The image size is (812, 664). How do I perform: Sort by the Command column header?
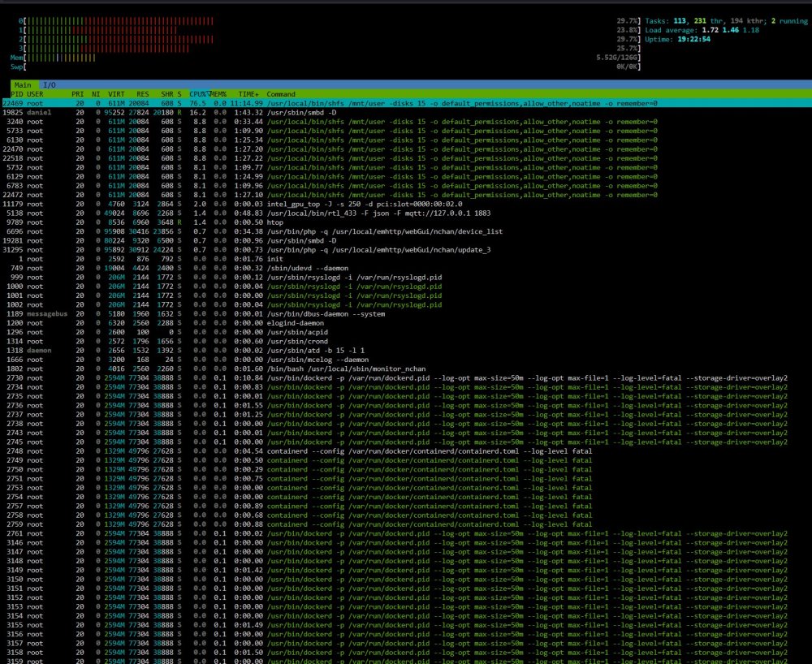point(281,94)
